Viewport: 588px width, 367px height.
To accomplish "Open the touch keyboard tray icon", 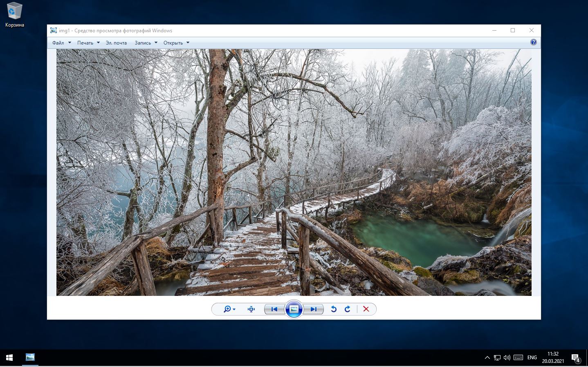I will pyautogui.click(x=518, y=358).
